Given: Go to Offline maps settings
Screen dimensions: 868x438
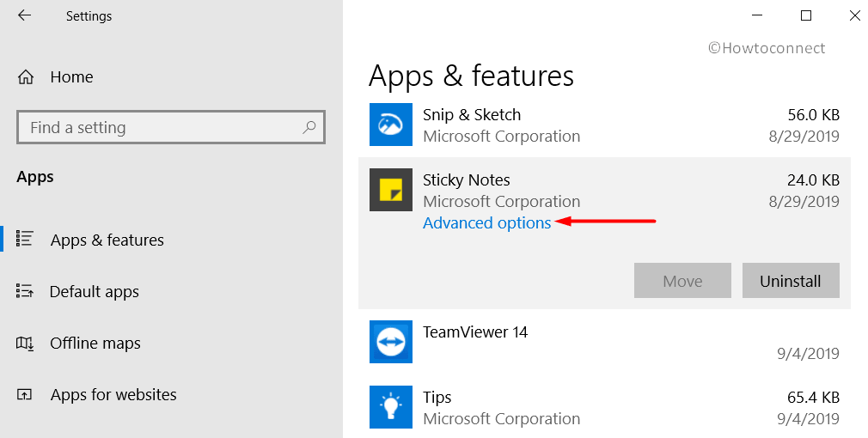Looking at the screenshot, I should (95, 344).
